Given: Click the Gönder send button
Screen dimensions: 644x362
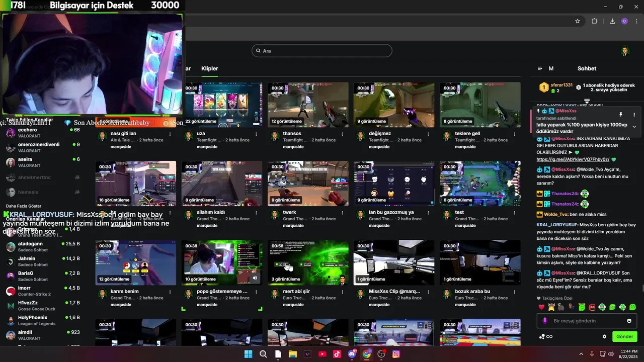Looking at the screenshot, I should [x=624, y=336].
